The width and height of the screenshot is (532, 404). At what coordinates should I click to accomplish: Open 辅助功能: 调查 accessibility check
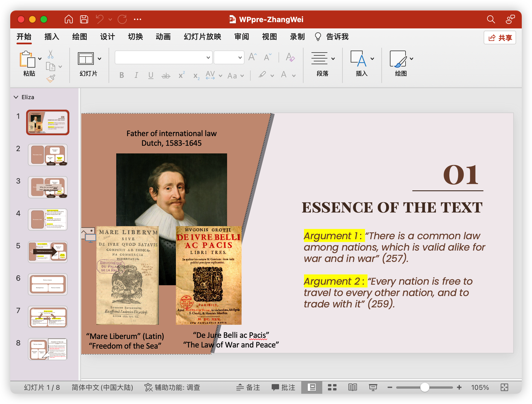point(172,387)
